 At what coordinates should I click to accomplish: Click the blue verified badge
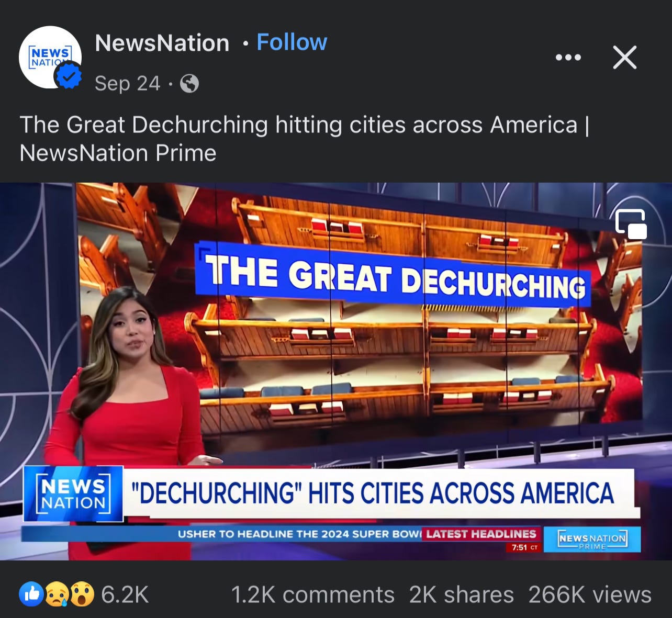click(x=69, y=76)
